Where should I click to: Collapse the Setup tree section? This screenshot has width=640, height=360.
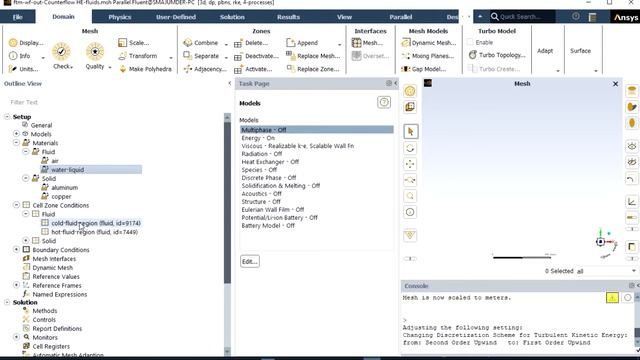[7, 117]
